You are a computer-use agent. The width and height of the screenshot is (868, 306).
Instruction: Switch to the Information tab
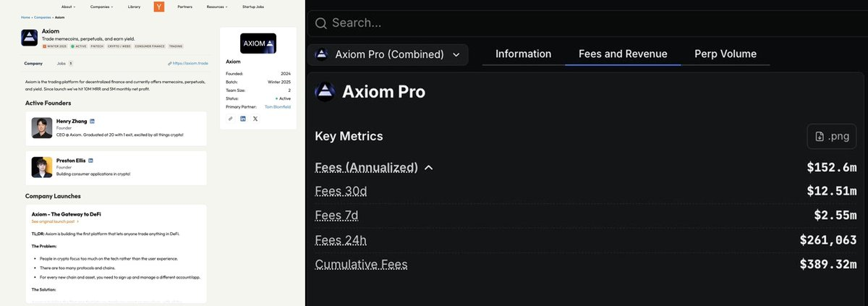523,54
